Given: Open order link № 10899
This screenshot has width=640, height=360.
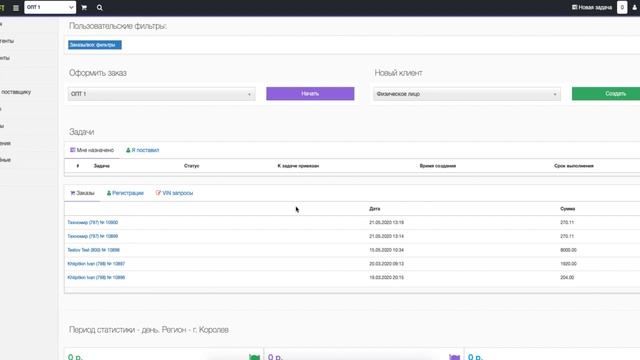Looking at the screenshot, I should click(93, 236).
